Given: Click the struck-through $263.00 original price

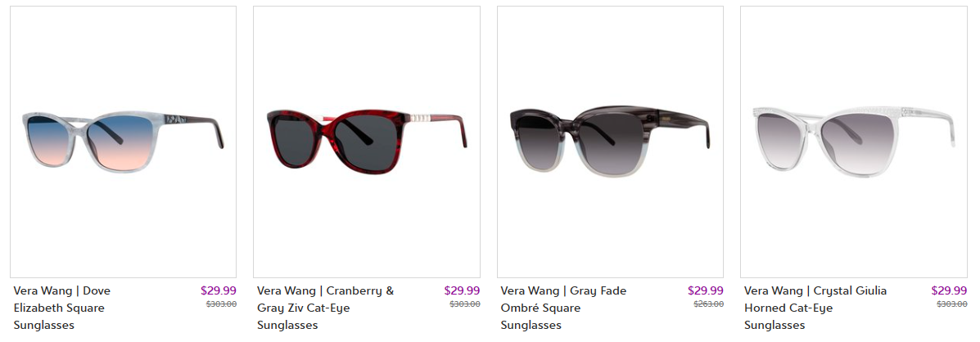Looking at the screenshot, I should tap(709, 304).
